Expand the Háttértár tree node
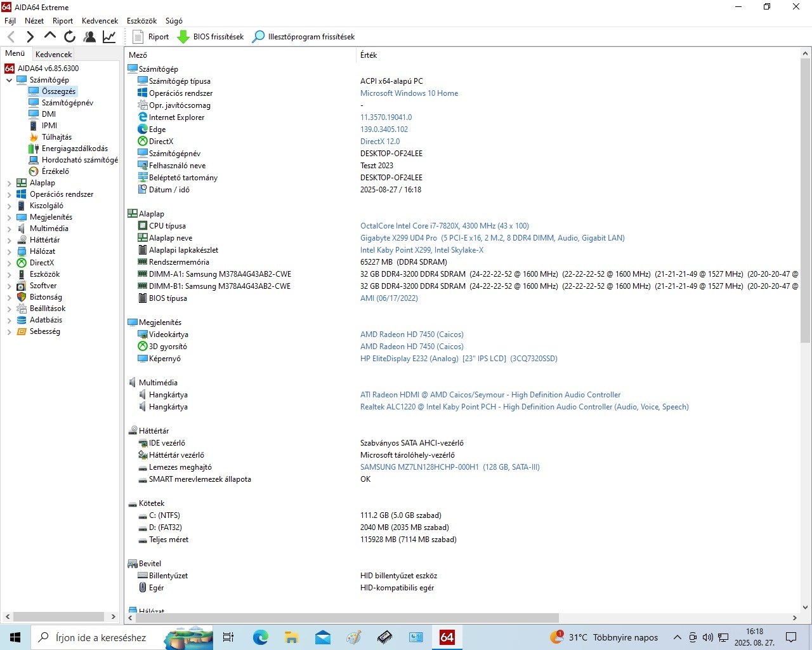 [9, 240]
